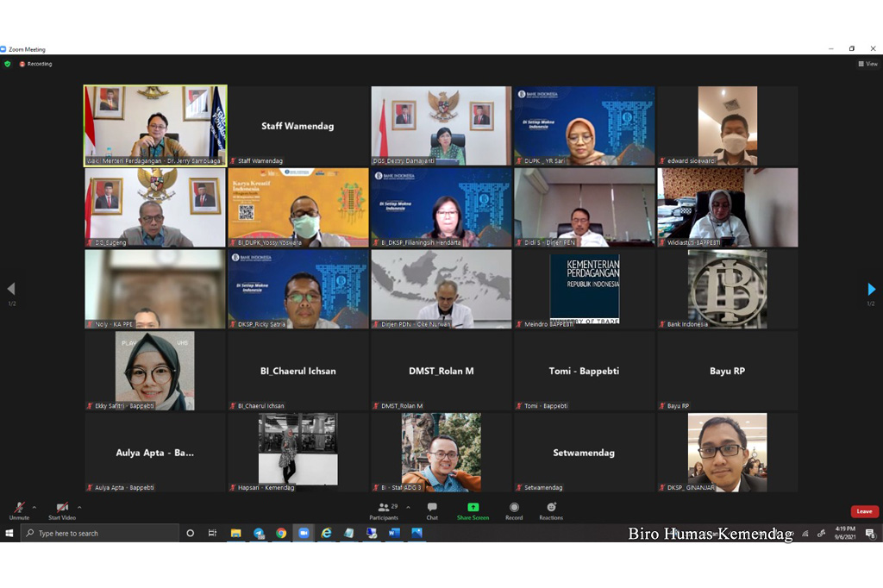The image size is (883, 588).
Task: Click the red Recording indicator
Action: click(35, 64)
